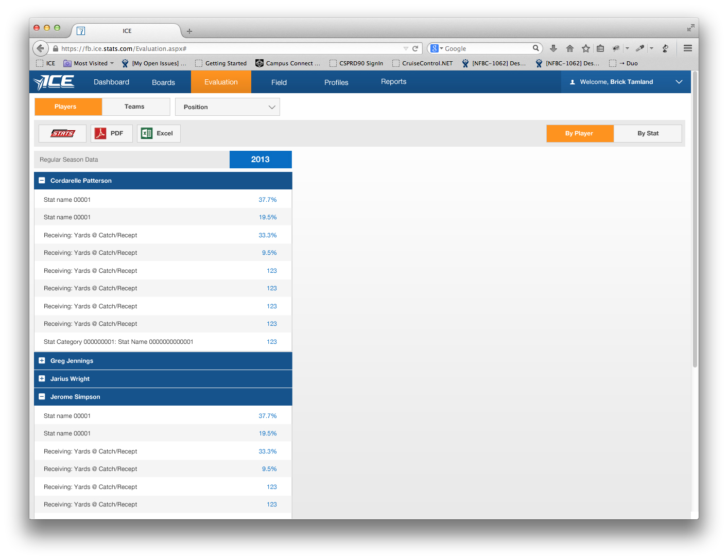Switch from Players to Teams
Image resolution: width=728 pixels, height=560 pixels.
point(135,107)
